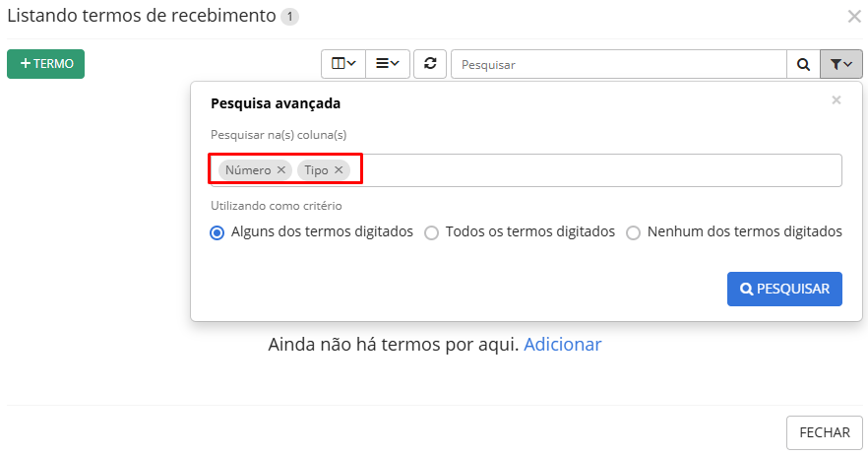Select Todos os termos digitados option

[431, 232]
